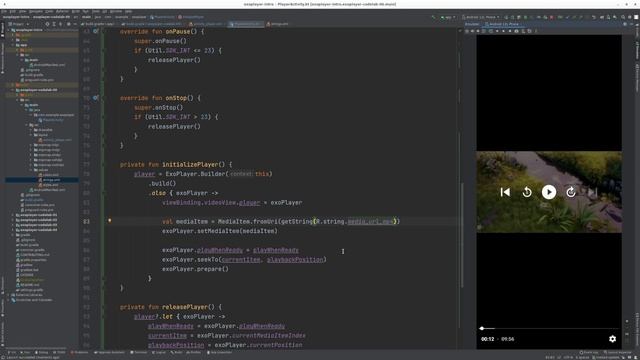Viewport: 640px width, 360px height.
Task: Switch to the Android 13 Phone emulator tab
Action: [502, 24]
